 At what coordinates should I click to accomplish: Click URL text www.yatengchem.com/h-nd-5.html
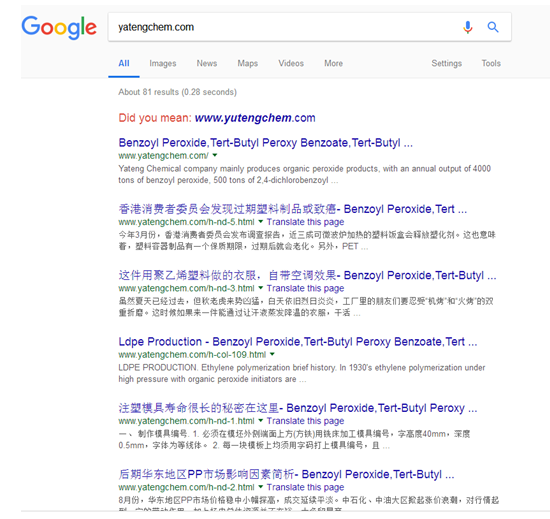(186, 222)
